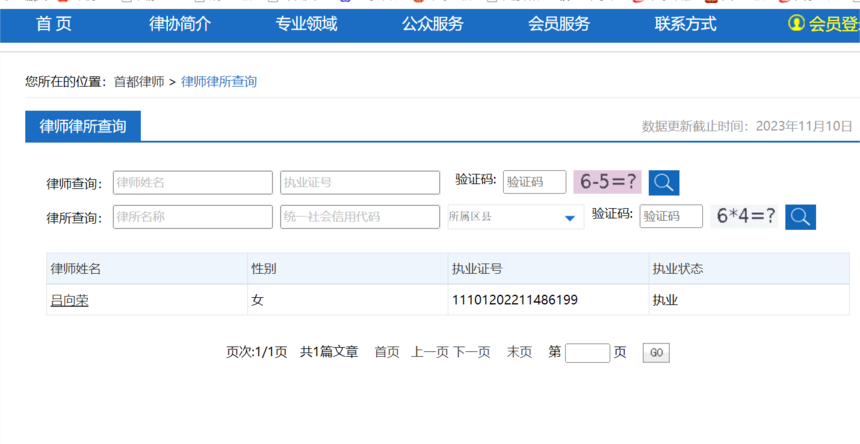Focus the 执业证号 input field
Screen dimensions: 860x444
(360, 183)
